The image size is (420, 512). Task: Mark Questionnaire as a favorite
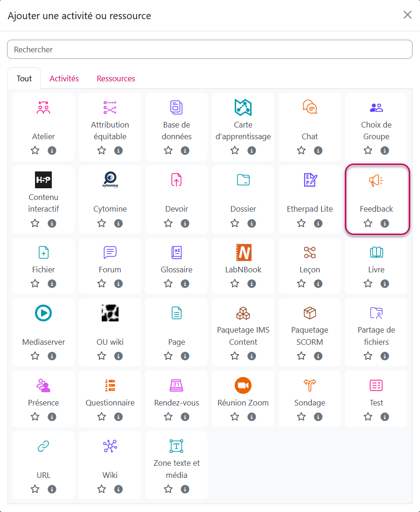[x=102, y=417]
